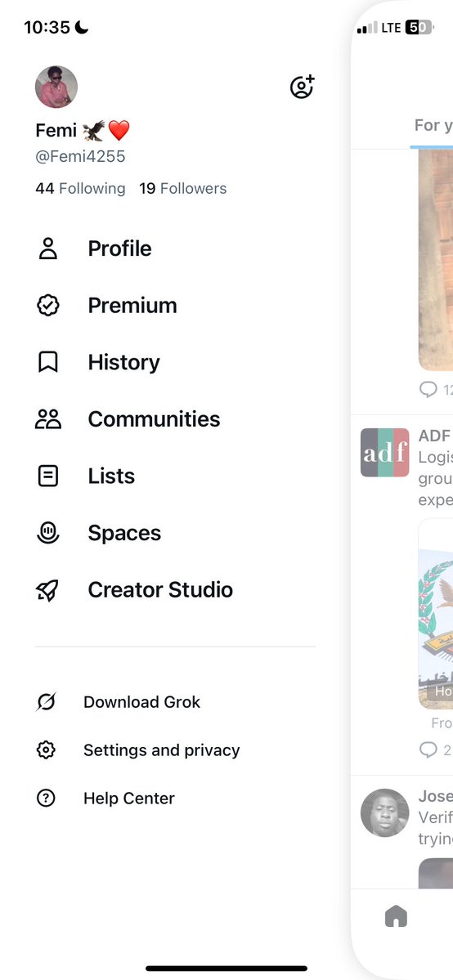Open the History menu item
The height and width of the screenshot is (980, 453).
click(x=124, y=362)
